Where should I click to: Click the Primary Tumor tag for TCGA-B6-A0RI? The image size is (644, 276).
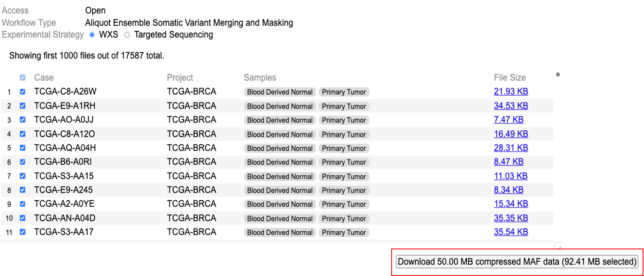(x=344, y=162)
